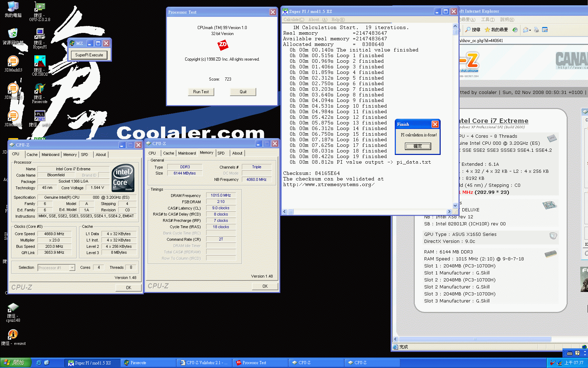Click OK in the CPU-Z Memory window
The image size is (588, 368).
tap(265, 286)
